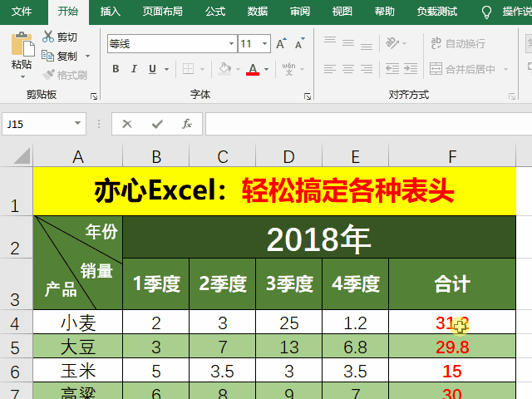The image size is (532, 399).
Task: Click the 3季度 header cell
Action: click(x=289, y=284)
